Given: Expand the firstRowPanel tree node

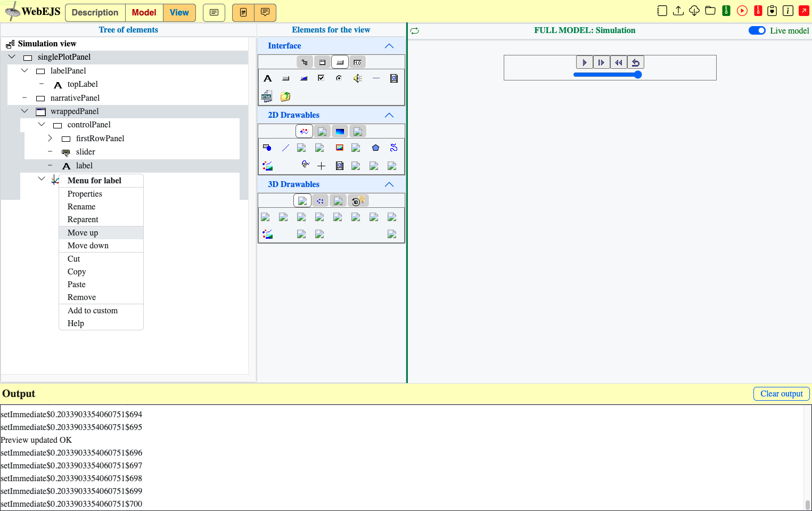Looking at the screenshot, I should (50, 138).
